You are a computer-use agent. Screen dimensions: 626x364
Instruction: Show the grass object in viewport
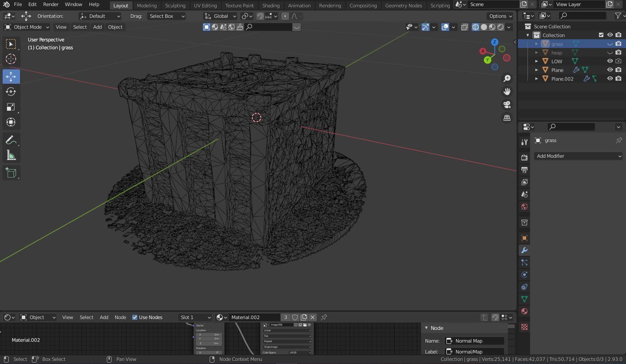coord(610,44)
